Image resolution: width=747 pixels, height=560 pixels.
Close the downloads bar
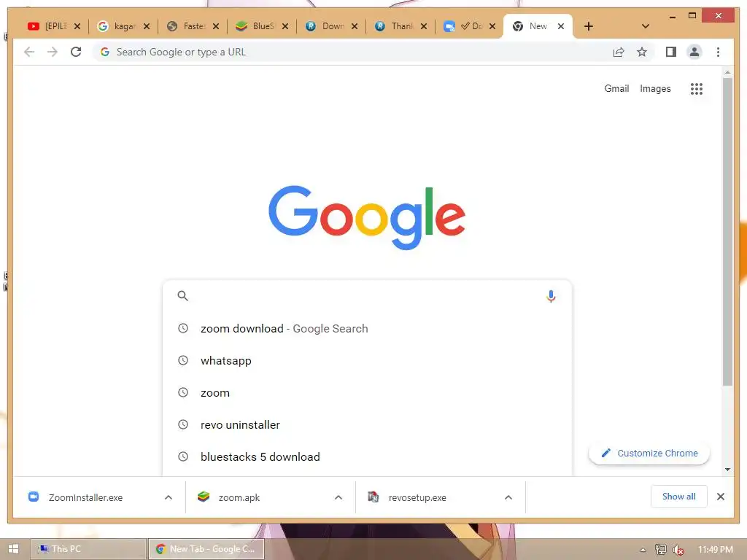click(x=720, y=497)
